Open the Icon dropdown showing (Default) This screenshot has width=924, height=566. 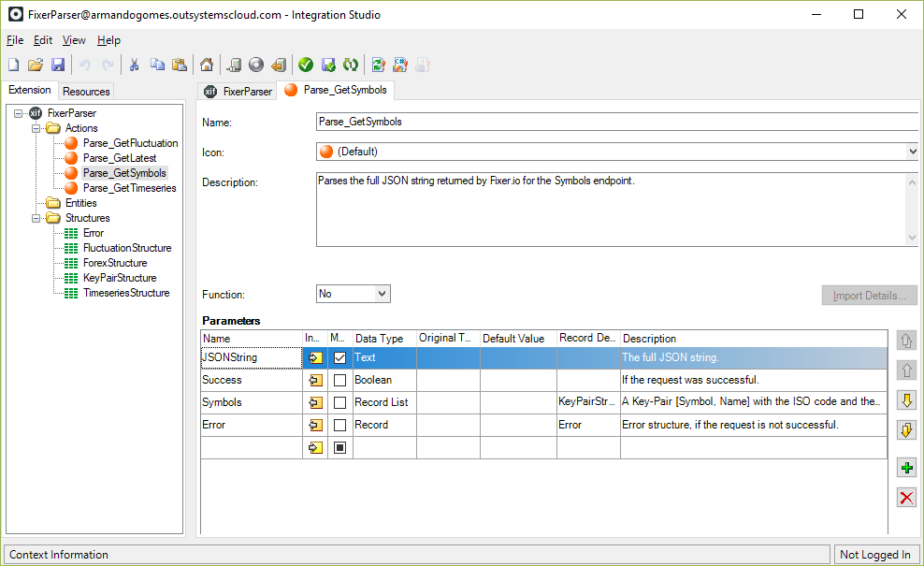[x=913, y=152]
